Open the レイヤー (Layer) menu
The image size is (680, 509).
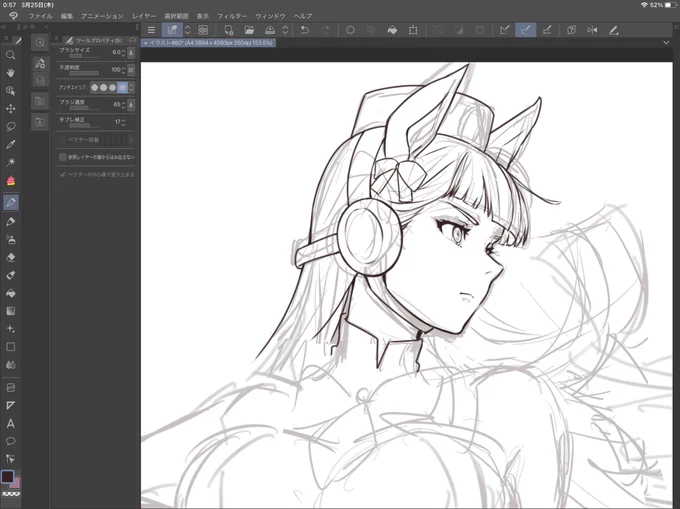144,16
